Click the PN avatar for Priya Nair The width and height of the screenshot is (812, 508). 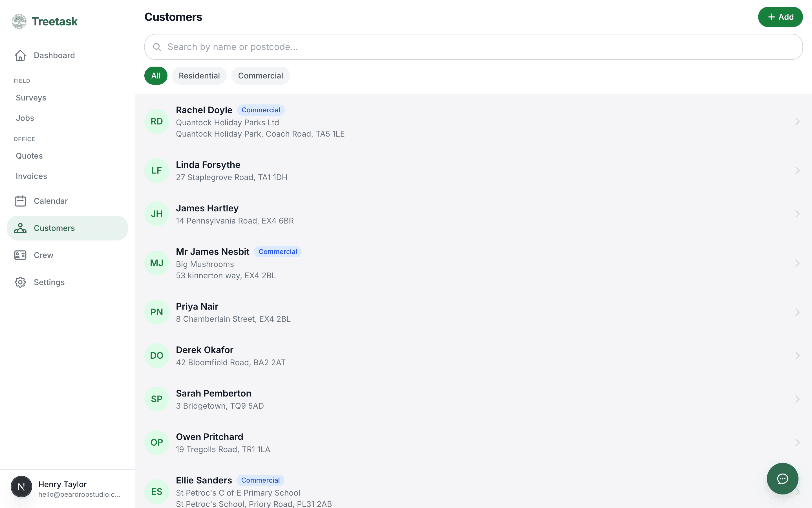click(x=157, y=312)
